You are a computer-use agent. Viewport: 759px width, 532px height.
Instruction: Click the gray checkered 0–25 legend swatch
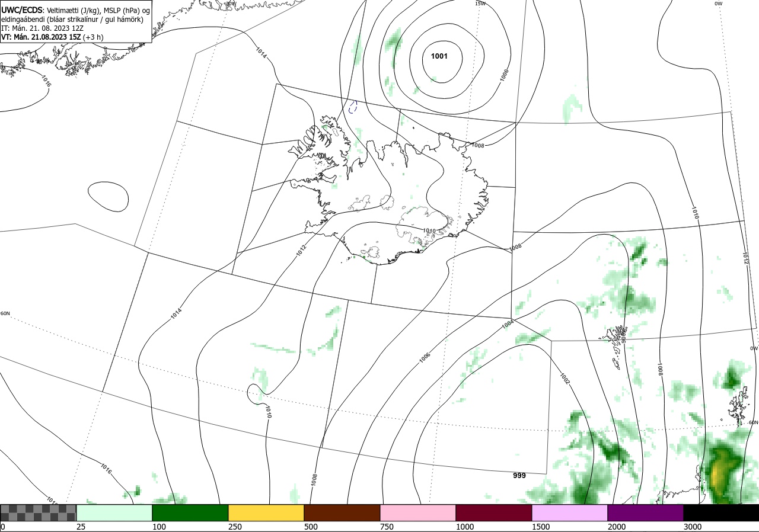pyautogui.click(x=39, y=512)
